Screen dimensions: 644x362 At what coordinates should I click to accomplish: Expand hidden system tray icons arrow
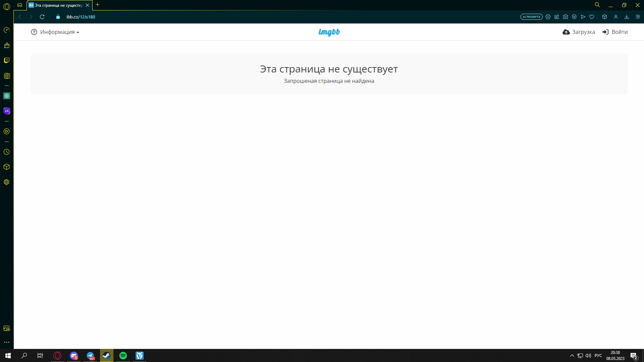pyautogui.click(x=572, y=356)
